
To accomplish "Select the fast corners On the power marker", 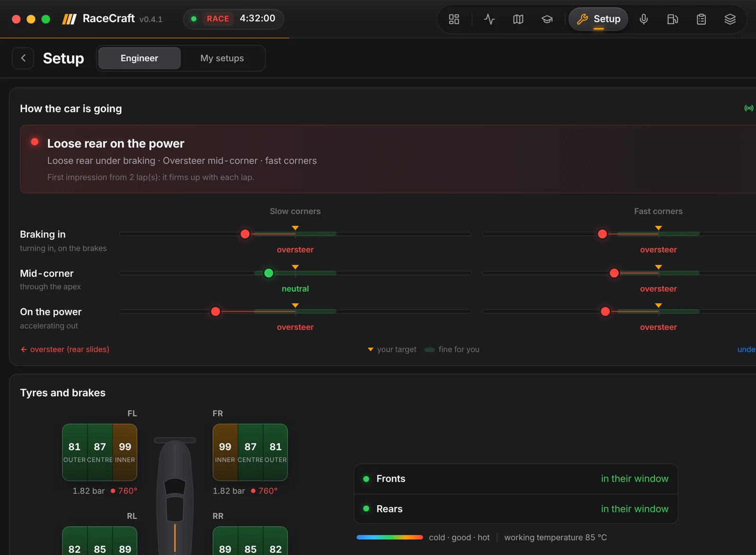I will (x=605, y=311).
